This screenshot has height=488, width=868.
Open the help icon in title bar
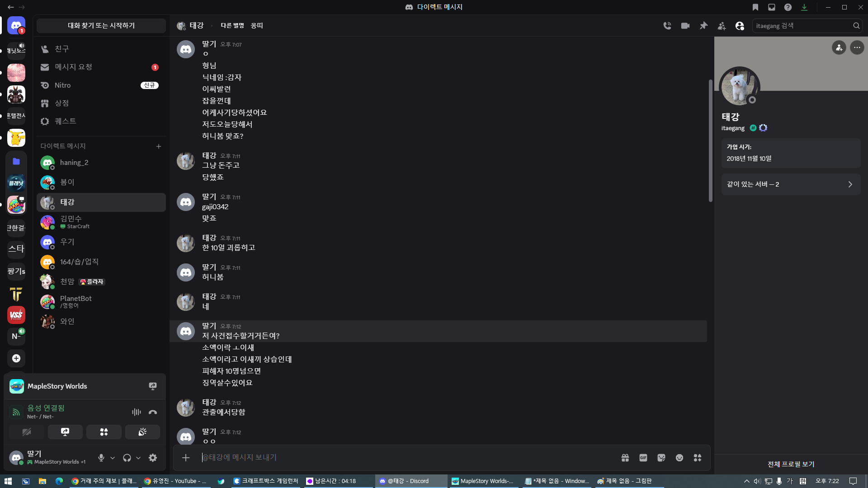click(x=788, y=7)
